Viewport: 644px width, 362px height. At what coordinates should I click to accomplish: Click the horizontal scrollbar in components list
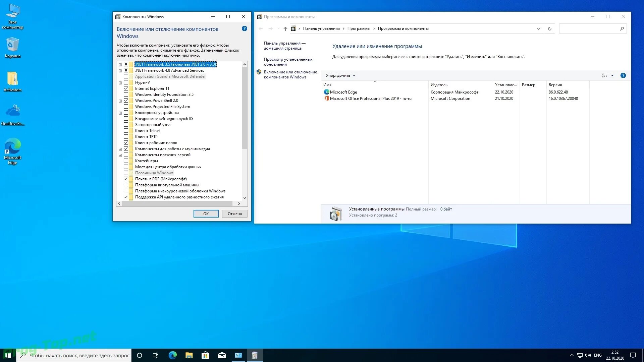(x=177, y=203)
